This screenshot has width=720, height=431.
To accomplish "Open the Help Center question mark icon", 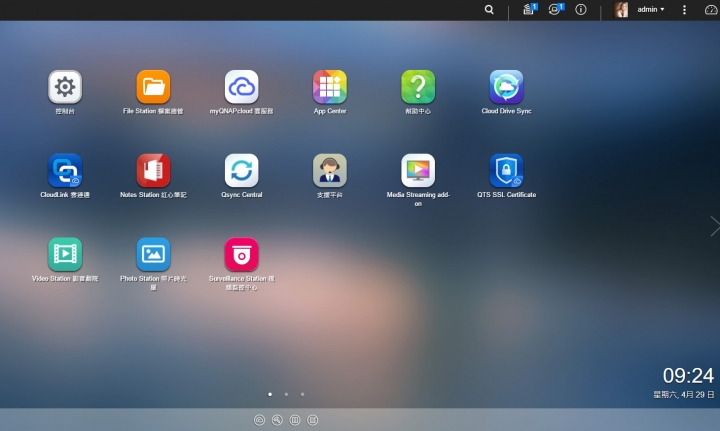I will point(418,87).
